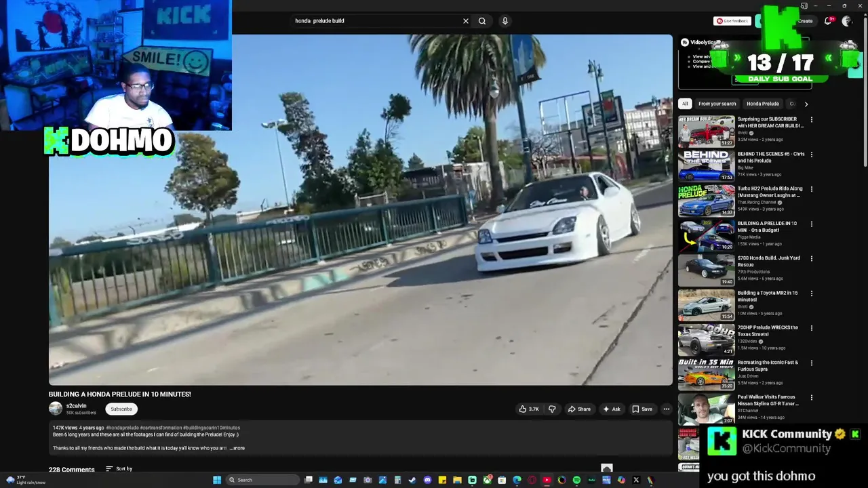Open options menu for $700 Honda Build video
Viewport: 868px width, 488px height.
tap(812, 258)
